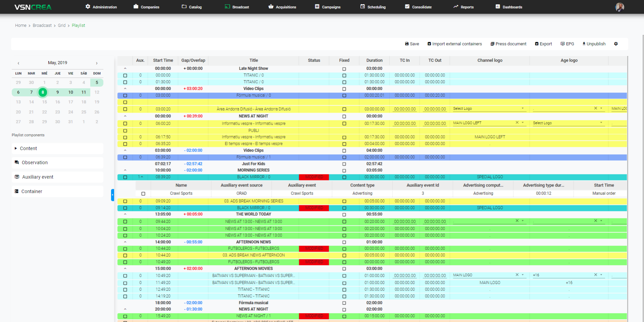644x322 pixels.
Task: Unpublish the playlist
Action: click(x=594, y=44)
